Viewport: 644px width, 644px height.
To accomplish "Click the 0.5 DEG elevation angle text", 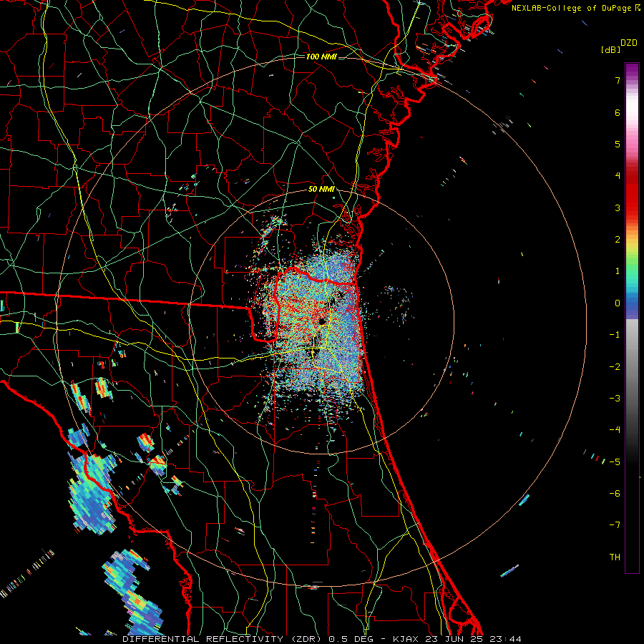I will [x=351, y=639].
